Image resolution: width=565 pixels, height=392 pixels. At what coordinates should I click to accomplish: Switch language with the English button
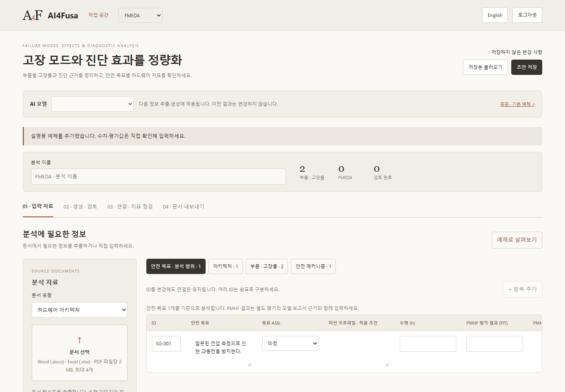click(495, 15)
